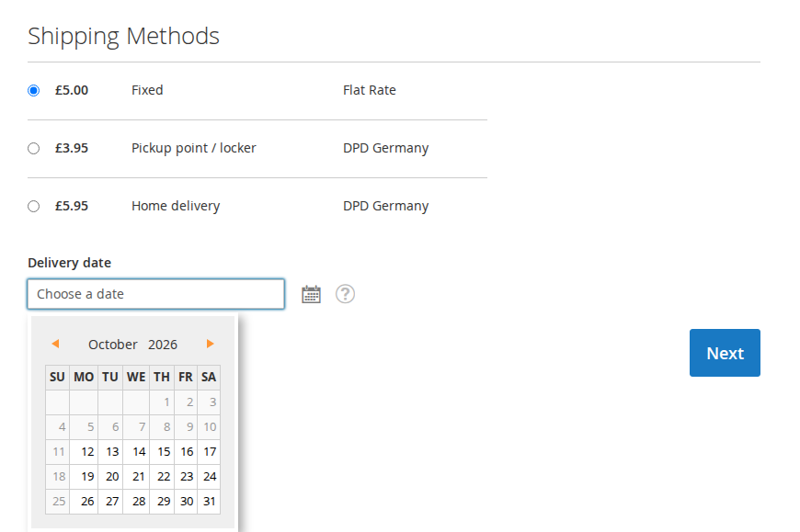Click disabled date 25 in calendar
The image size is (800, 532).
pos(58,502)
